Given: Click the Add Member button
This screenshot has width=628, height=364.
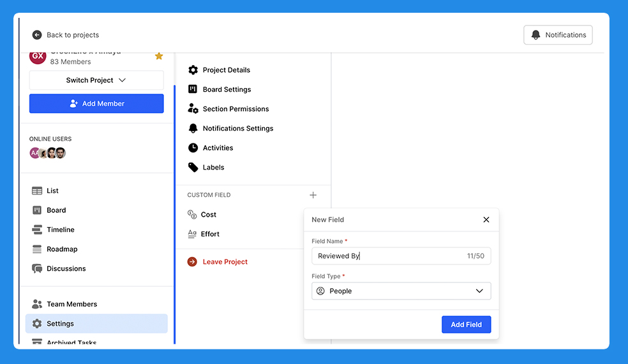Looking at the screenshot, I should click(96, 104).
